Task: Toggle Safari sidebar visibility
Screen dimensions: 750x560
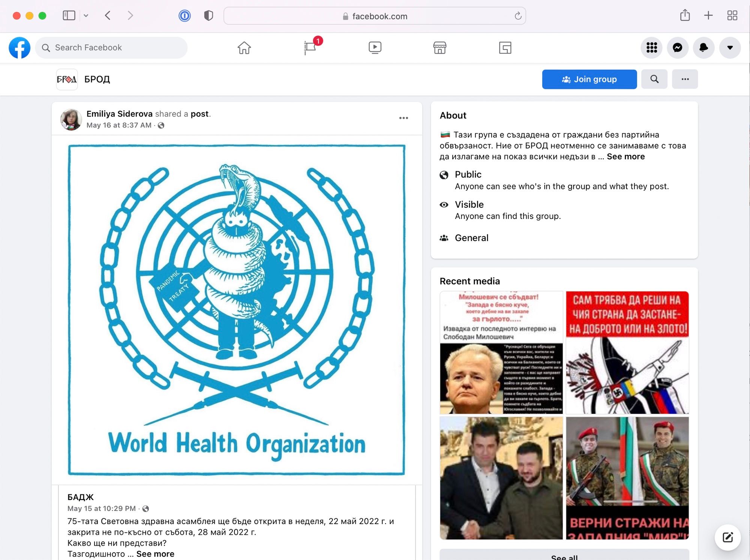Action: point(69,16)
